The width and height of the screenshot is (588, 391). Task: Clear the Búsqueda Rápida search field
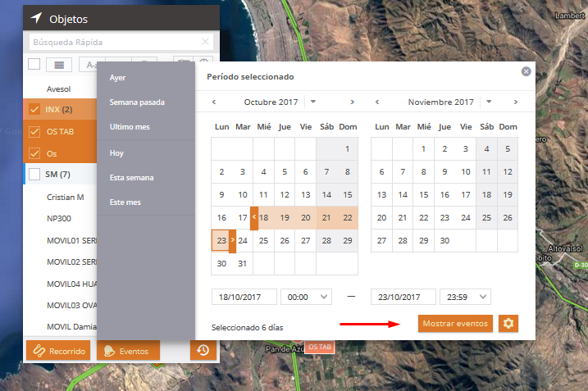point(205,42)
